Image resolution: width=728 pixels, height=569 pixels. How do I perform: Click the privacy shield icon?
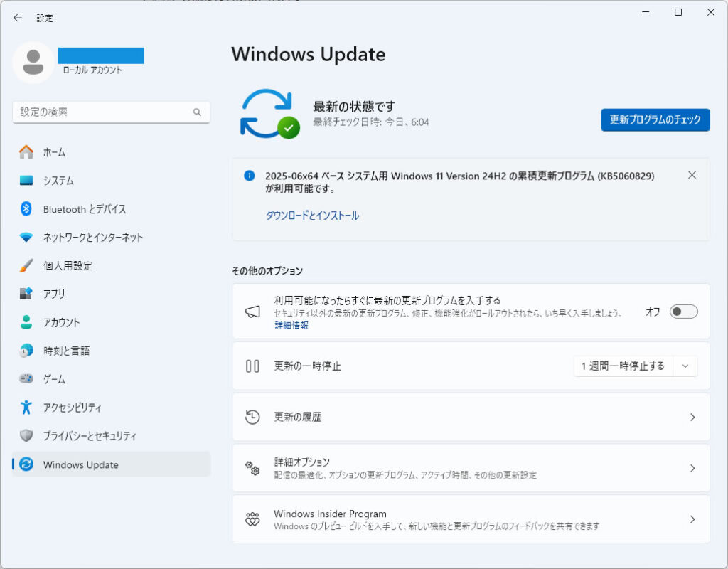(x=26, y=436)
